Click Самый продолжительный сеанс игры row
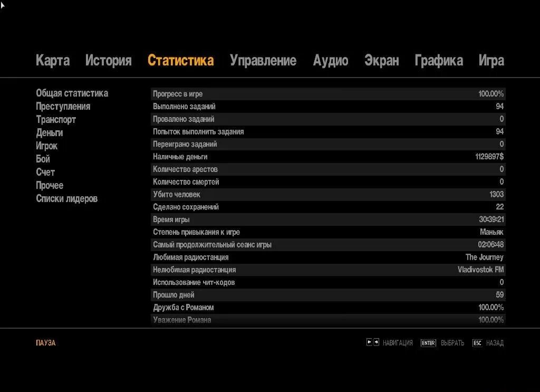The width and height of the screenshot is (540, 392). click(x=328, y=245)
